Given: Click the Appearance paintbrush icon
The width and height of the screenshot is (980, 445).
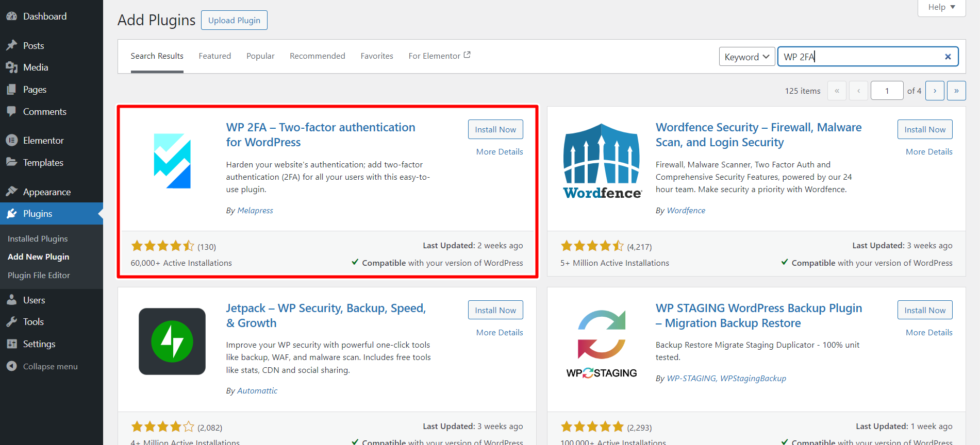Looking at the screenshot, I should click(11, 192).
